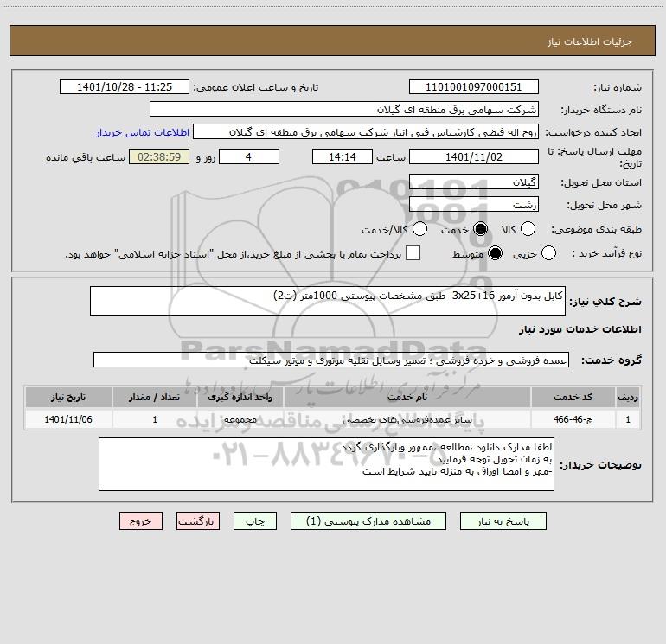The width and height of the screenshot is (666, 644).
Task: Click the buyer name field شرکت سهامی برق منطقه ای گیلان
Action: point(344,110)
